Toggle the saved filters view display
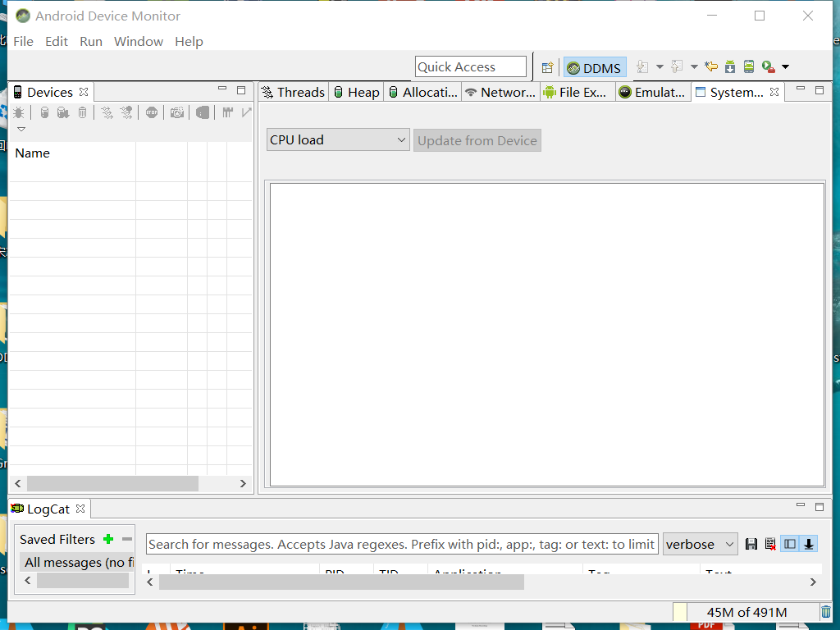 coord(790,545)
